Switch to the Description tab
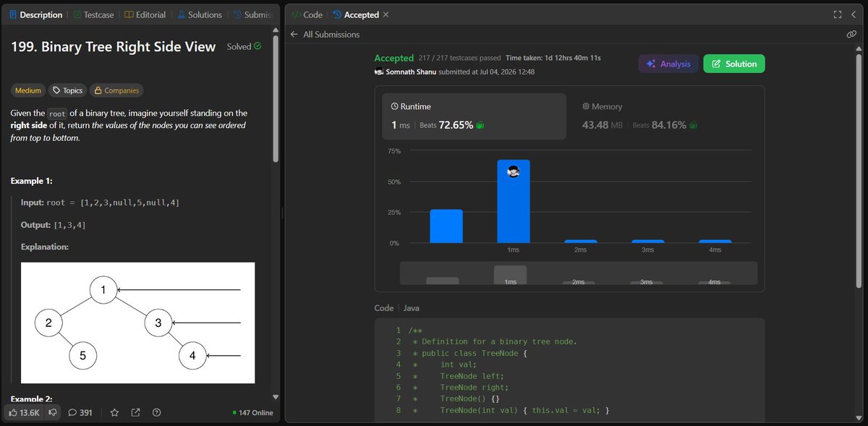The width and height of the screenshot is (868, 426). click(35, 14)
